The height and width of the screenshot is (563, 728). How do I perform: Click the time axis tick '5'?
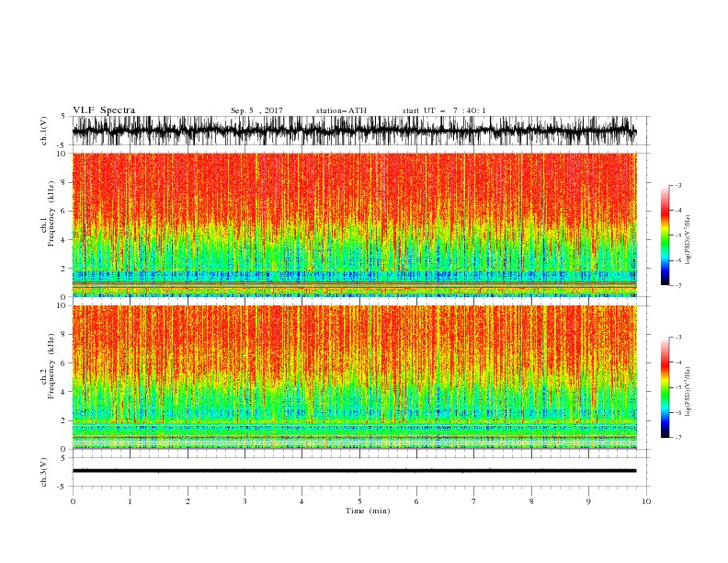[x=359, y=501]
